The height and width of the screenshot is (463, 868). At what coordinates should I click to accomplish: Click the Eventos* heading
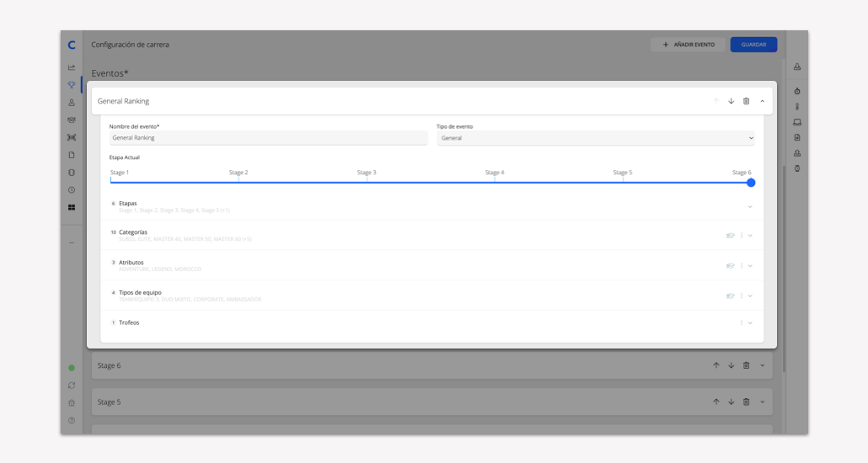click(110, 73)
